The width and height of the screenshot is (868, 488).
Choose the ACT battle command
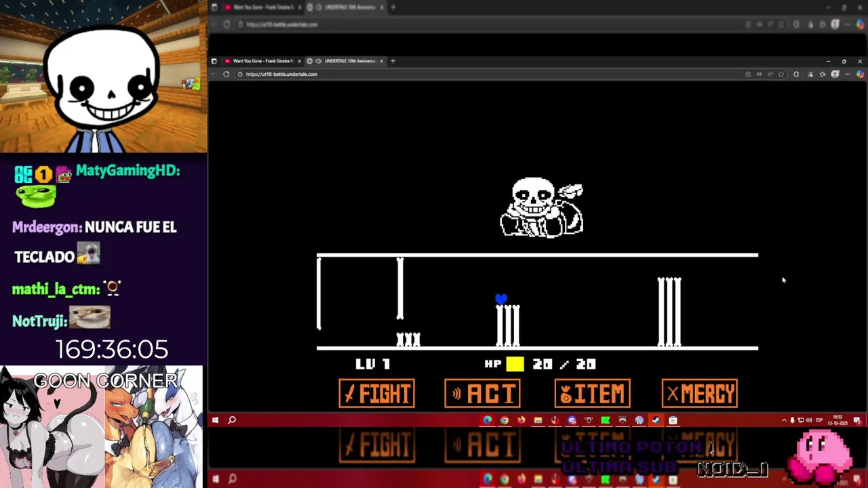click(482, 394)
